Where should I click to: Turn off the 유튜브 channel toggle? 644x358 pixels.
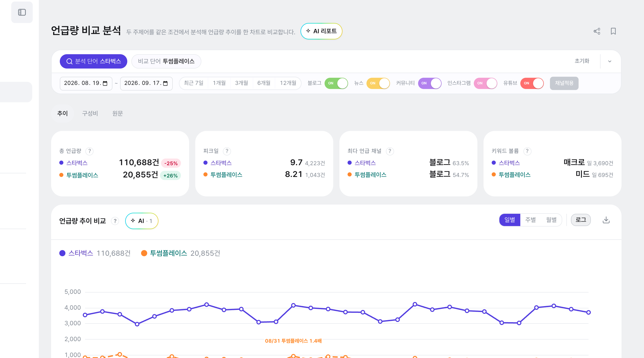(x=532, y=83)
